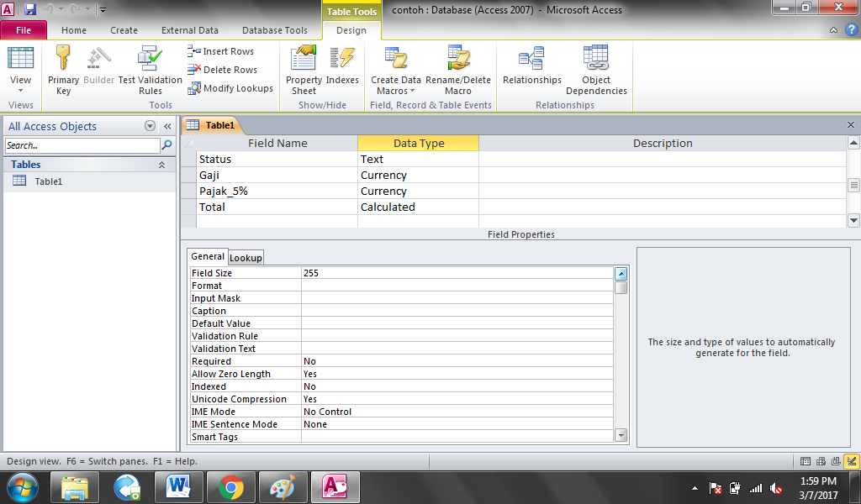Collapse the Tables group in navigation pane
The height and width of the screenshot is (504, 861).
coord(161,164)
